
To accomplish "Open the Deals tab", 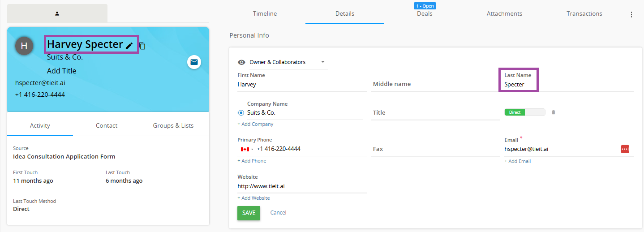I will point(425,14).
